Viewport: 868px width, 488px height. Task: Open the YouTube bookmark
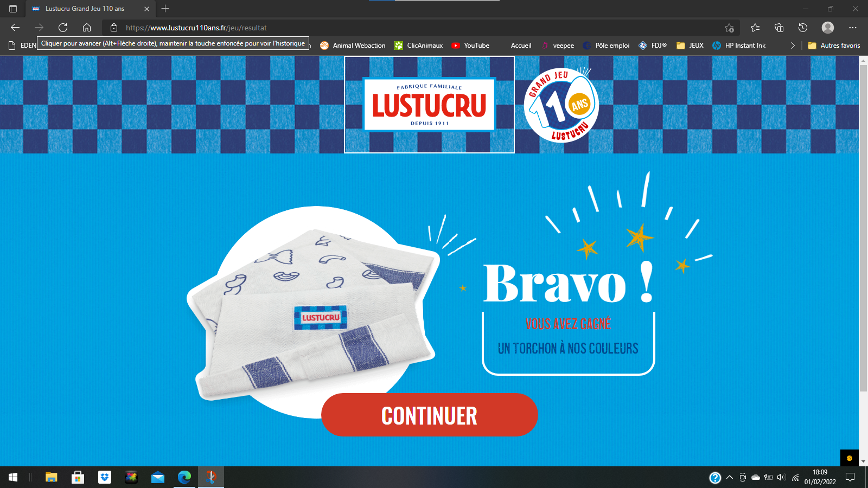[x=470, y=46]
